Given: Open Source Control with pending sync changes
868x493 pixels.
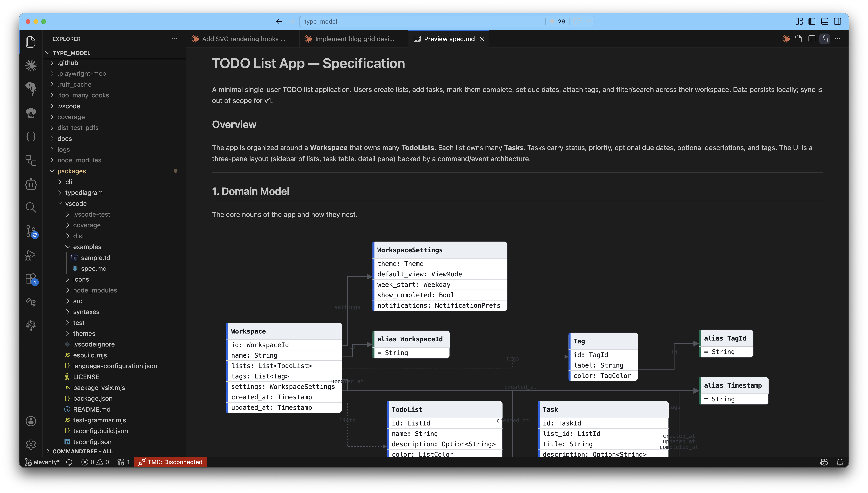Looking at the screenshot, I should [x=31, y=231].
